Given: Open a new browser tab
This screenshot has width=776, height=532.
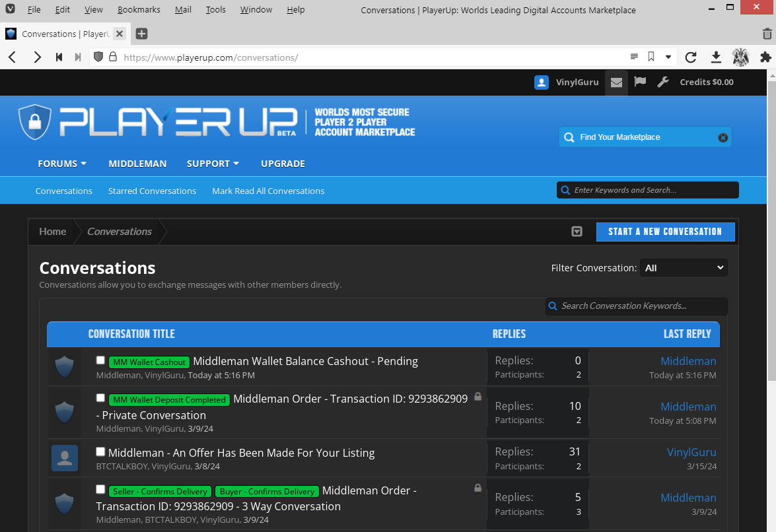Looking at the screenshot, I should tap(141, 34).
